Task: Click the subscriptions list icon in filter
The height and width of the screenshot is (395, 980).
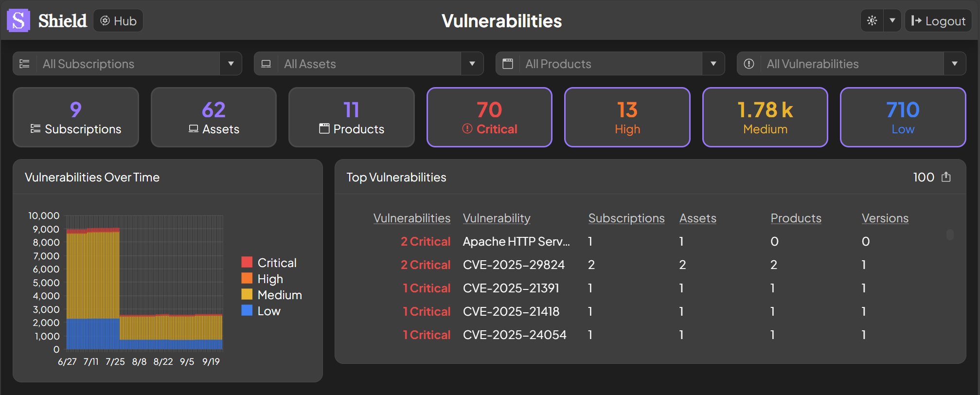Action: tap(24, 64)
